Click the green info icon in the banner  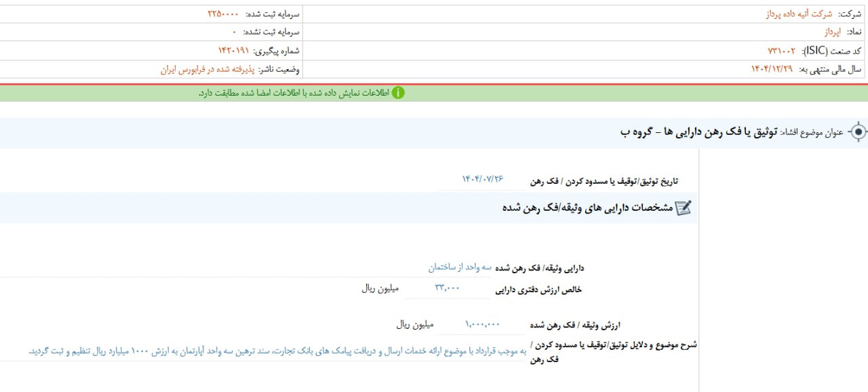coord(398,93)
